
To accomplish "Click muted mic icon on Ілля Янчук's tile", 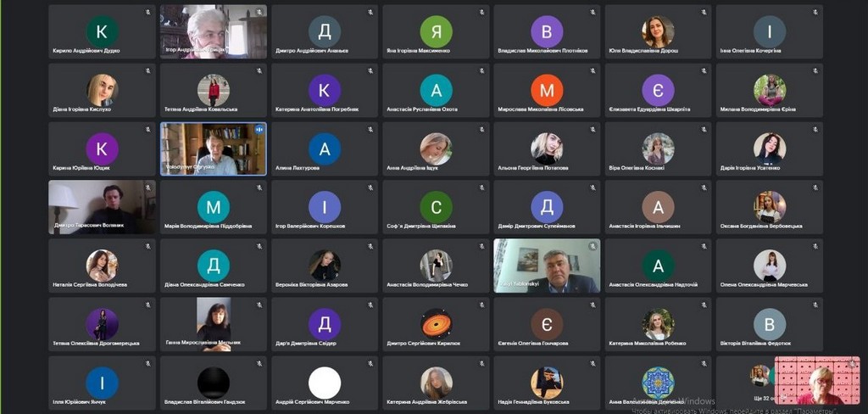I will click(x=147, y=364).
